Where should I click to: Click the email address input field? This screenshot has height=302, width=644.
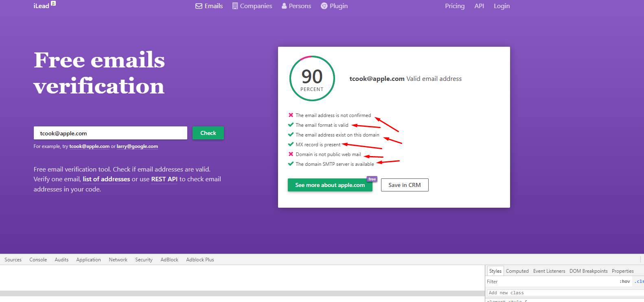tap(110, 133)
